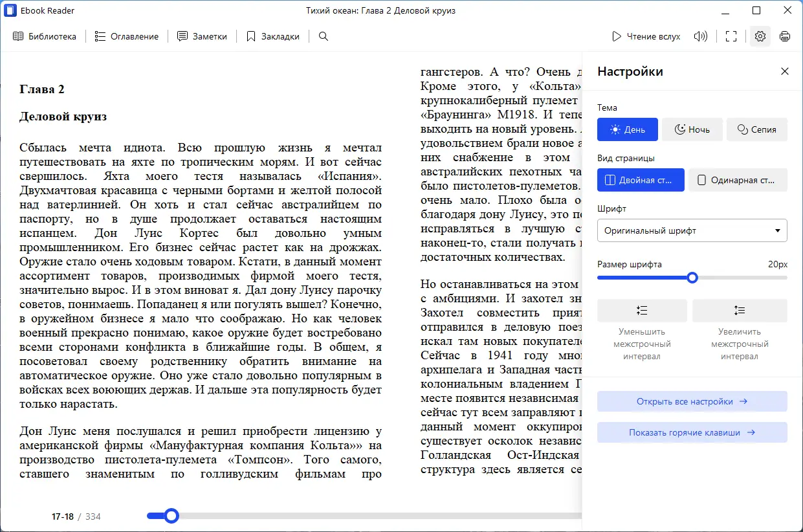Open the print dialog
The height and width of the screenshot is (532, 803).
785,36
